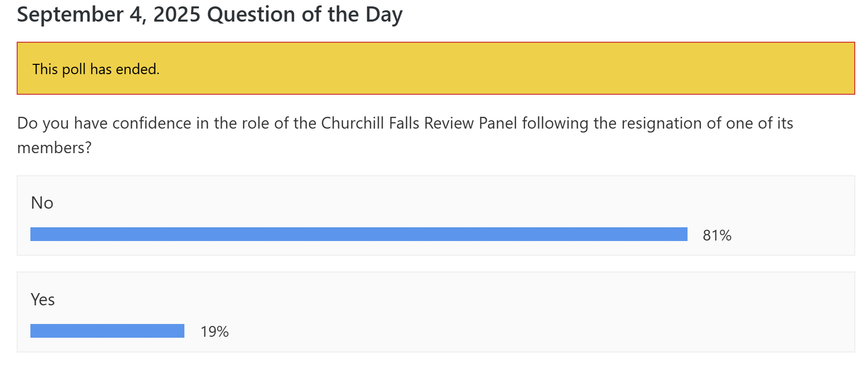Screen dimensions: 868x377
Task: Click the 'No' option label text
Action: point(42,202)
